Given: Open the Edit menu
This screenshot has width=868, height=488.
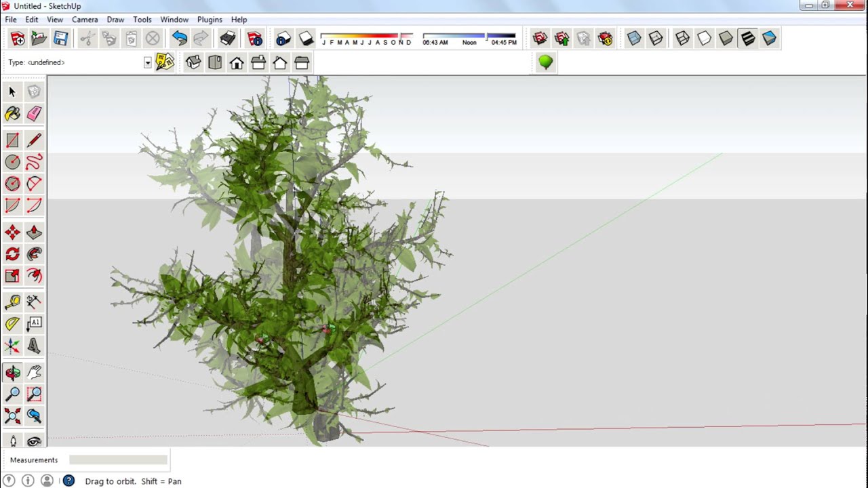Looking at the screenshot, I should tap(32, 20).
